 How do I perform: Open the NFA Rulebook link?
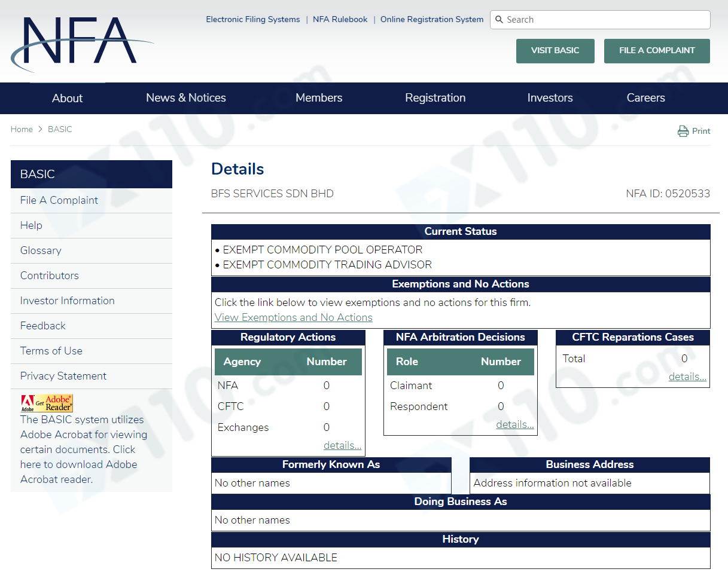point(340,20)
